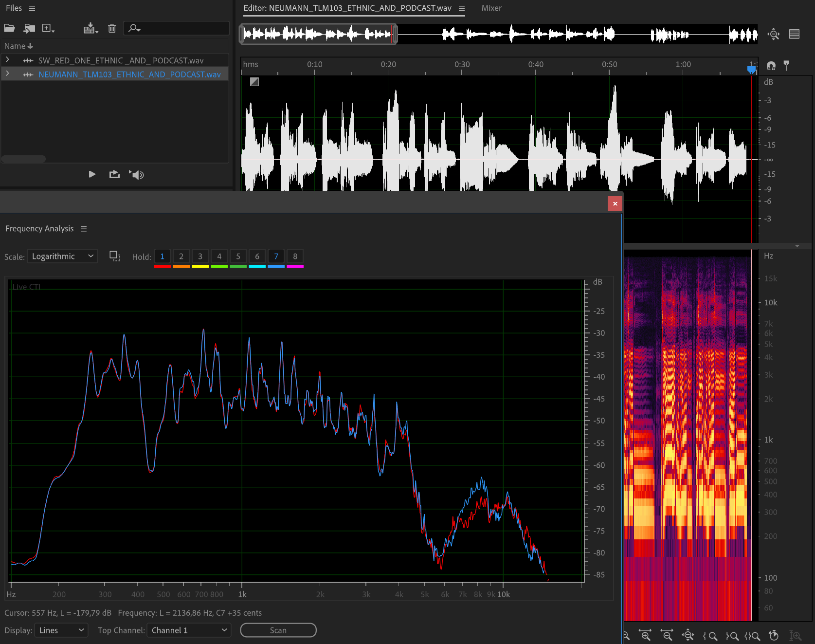Image resolution: width=815 pixels, height=644 pixels.
Task: Toggle Auto-Play speaker icon in Files panel
Action: [137, 175]
